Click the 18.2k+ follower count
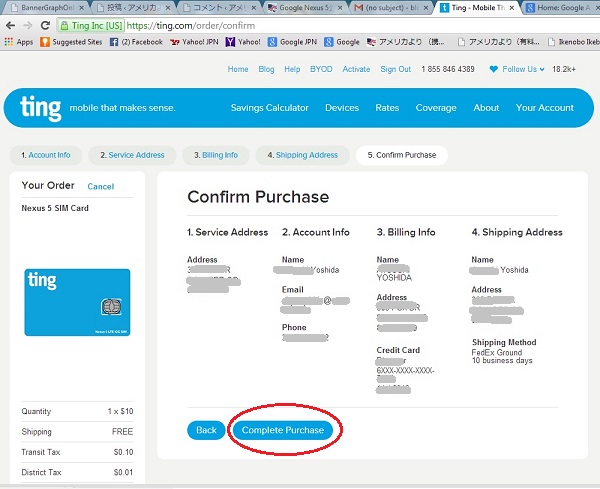Screen dimensions: 600x489 coord(564,69)
